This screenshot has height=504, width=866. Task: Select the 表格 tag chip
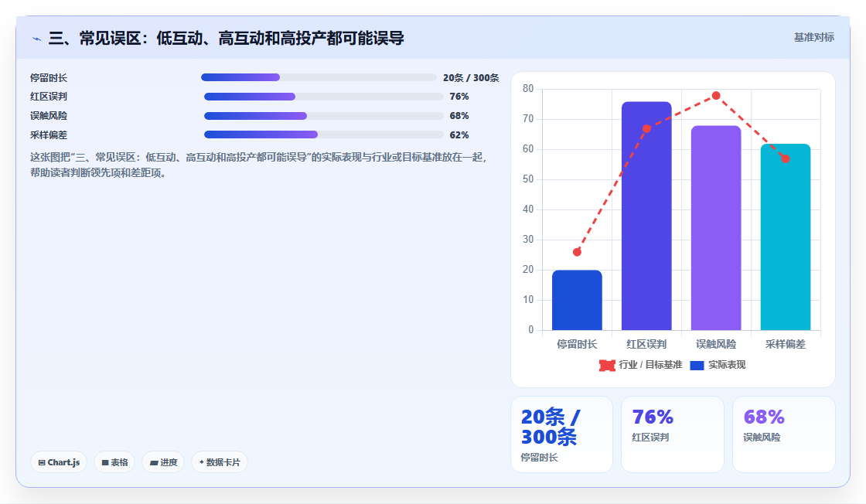(x=114, y=462)
